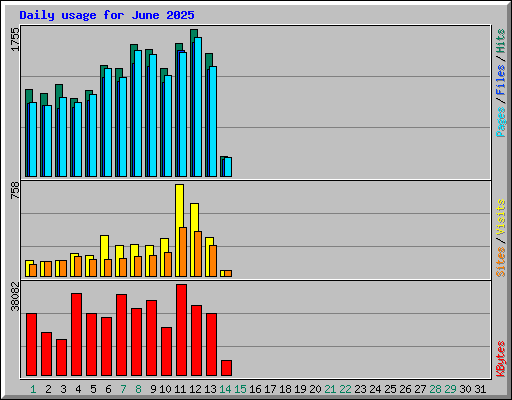Viewport: 512px width, 400px height.
Task: Click day 11 on the x-axis
Action: point(180,389)
